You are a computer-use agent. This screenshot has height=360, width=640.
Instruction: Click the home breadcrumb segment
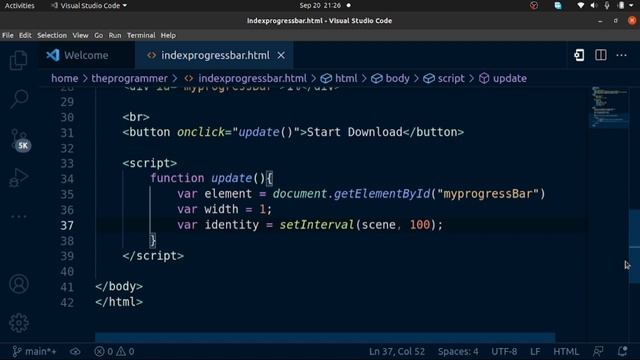tap(64, 78)
